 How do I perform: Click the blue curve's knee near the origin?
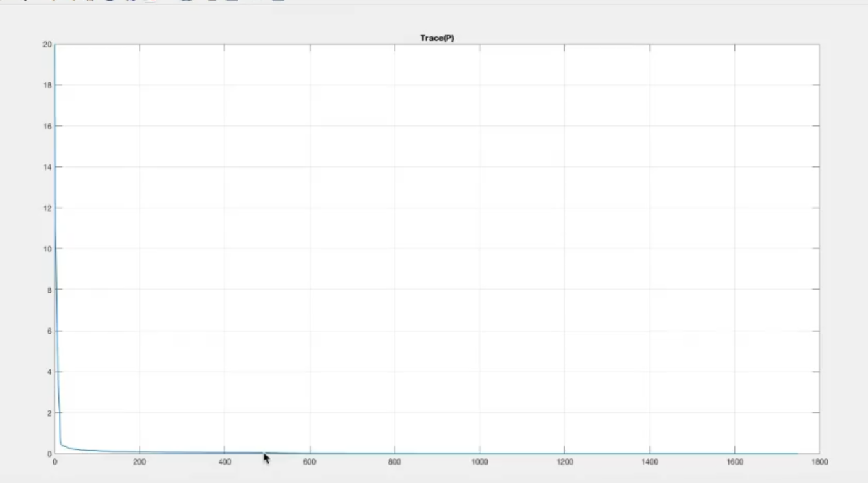point(61,443)
